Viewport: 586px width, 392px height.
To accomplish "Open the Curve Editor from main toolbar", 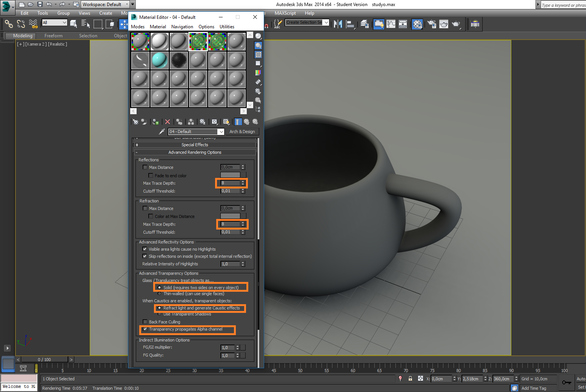I will (391, 24).
